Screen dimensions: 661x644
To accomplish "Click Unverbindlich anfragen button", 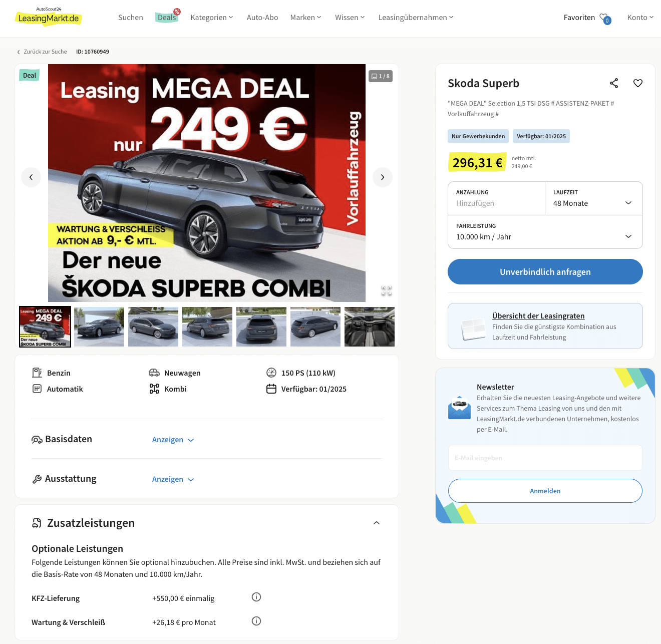I will (545, 272).
